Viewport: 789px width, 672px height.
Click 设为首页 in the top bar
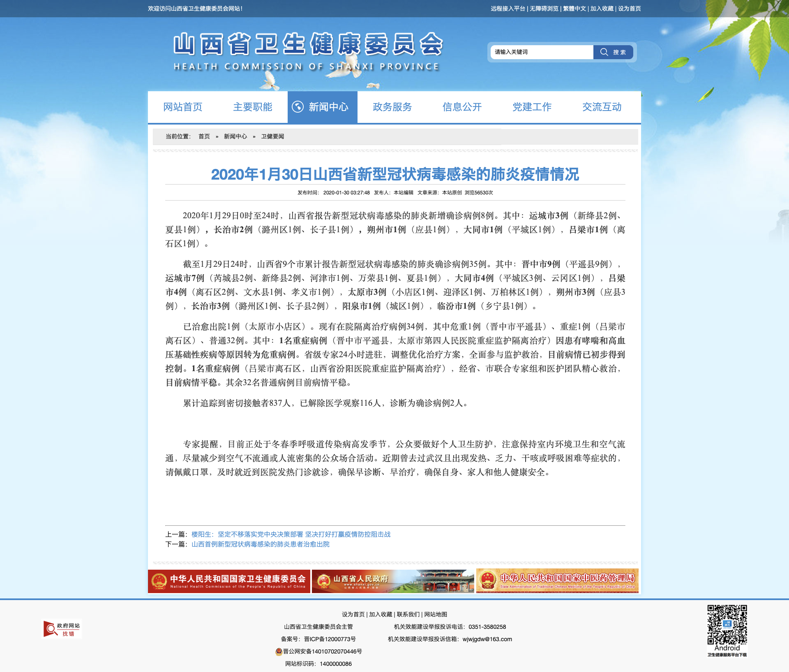click(x=630, y=9)
